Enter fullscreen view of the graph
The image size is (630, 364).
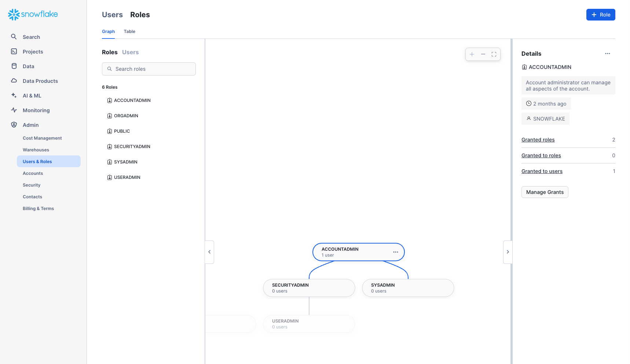click(494, 54)
